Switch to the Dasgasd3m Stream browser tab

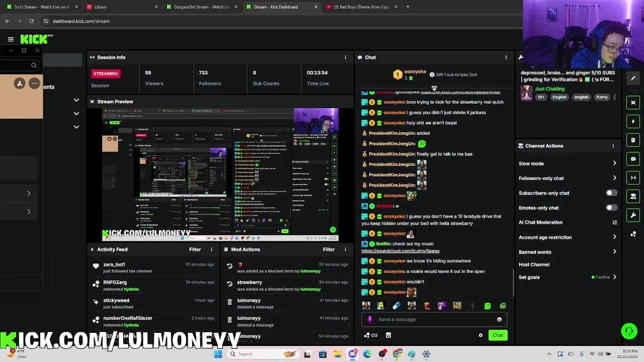pyautogui.click(x=201, y=7)
